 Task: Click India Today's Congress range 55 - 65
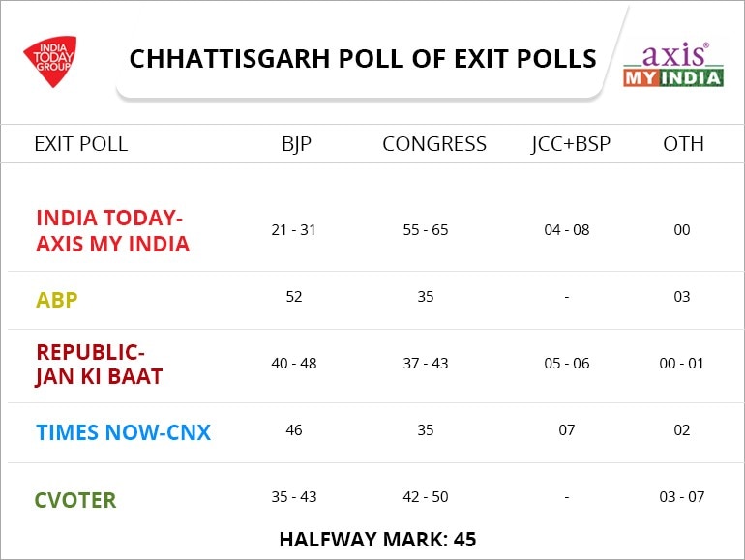[426, 230]
